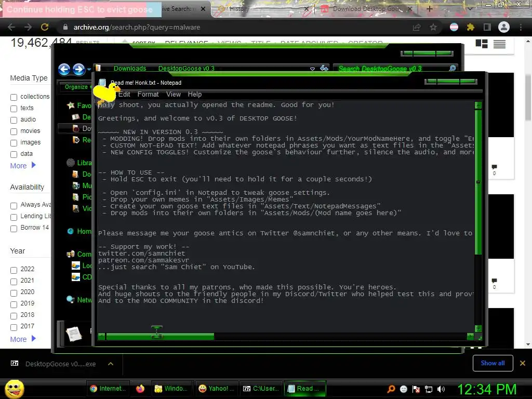Expand More under Media Type
The width and height of the screenshot is (532, 399).
pyautogui.click(x=23, y=166)
